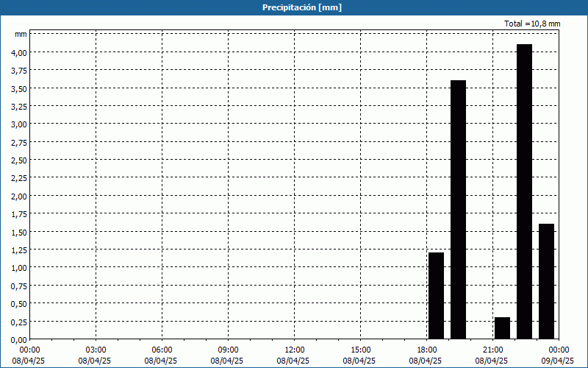Select the 18:00 time axis label

click(426, 350)
